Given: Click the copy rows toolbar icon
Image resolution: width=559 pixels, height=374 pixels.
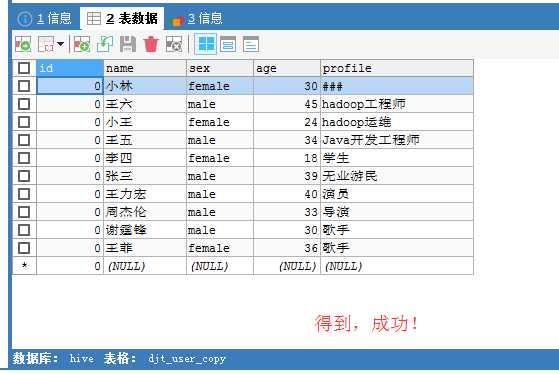Looking at the screenshot, I should pyautogui.click(x=46, y=45).
